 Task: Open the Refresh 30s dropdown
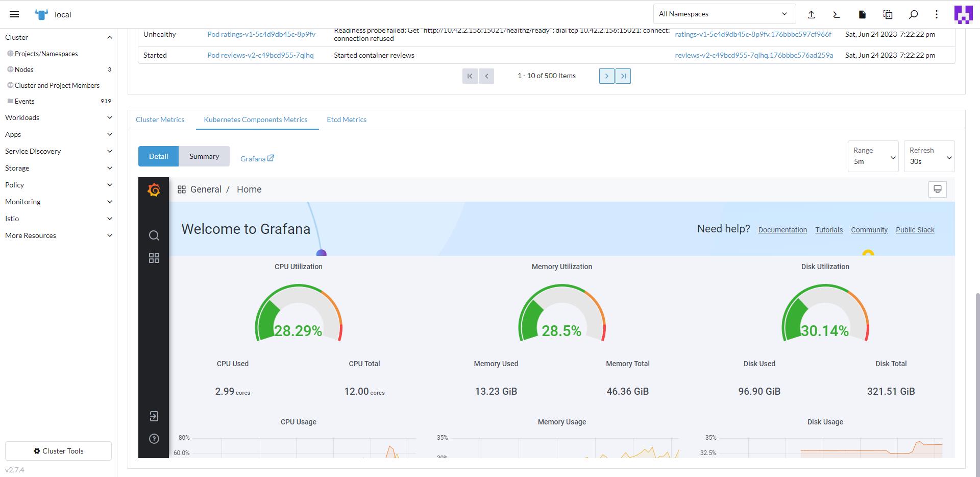929,156
